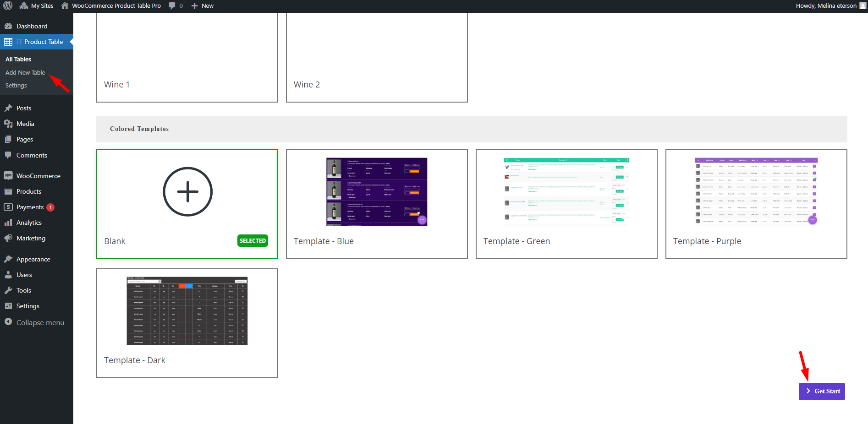Click the Colored Templates section heading
Screen dimensions: 868x424
click(x=139, y=129)
